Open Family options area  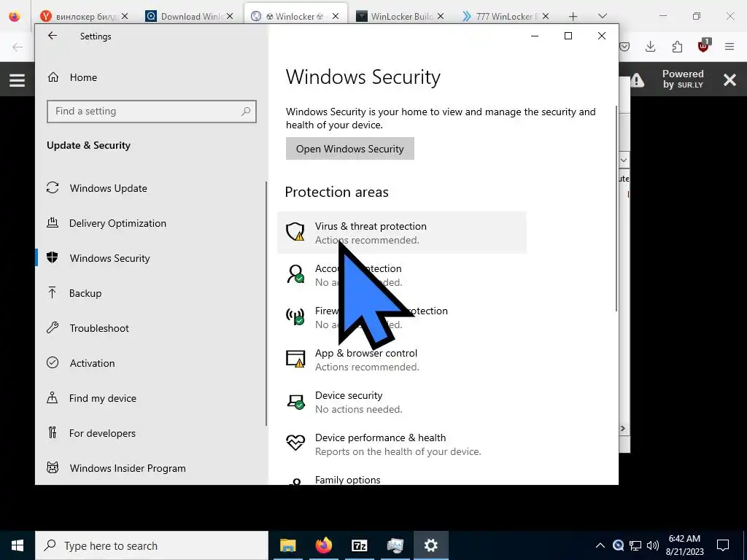click(x=402, y=478)
